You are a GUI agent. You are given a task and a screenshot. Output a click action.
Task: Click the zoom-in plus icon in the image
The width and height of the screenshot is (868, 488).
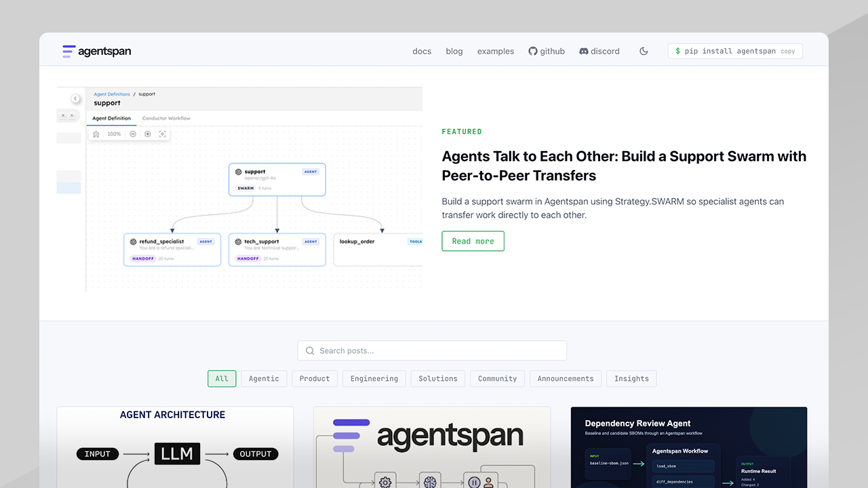pyautogui.click(x=148, y=134)
